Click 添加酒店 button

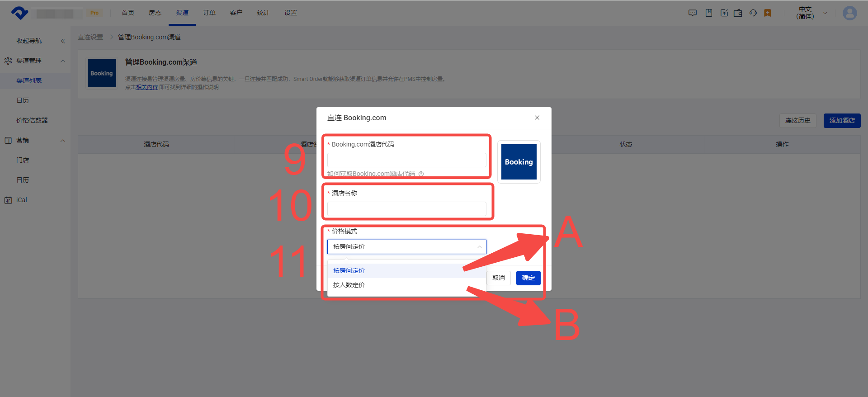[842, 121]
